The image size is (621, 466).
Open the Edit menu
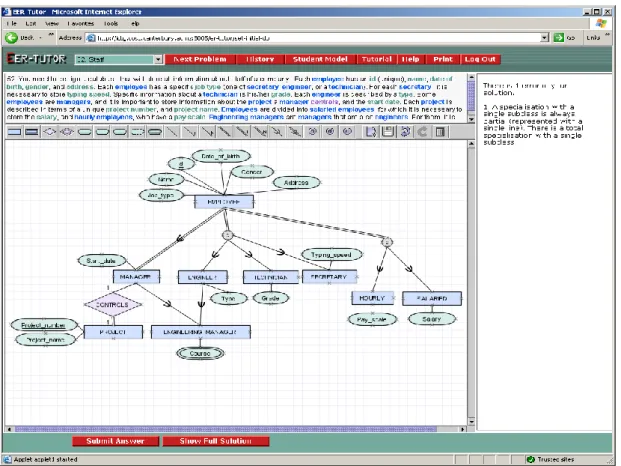point(30,24)
